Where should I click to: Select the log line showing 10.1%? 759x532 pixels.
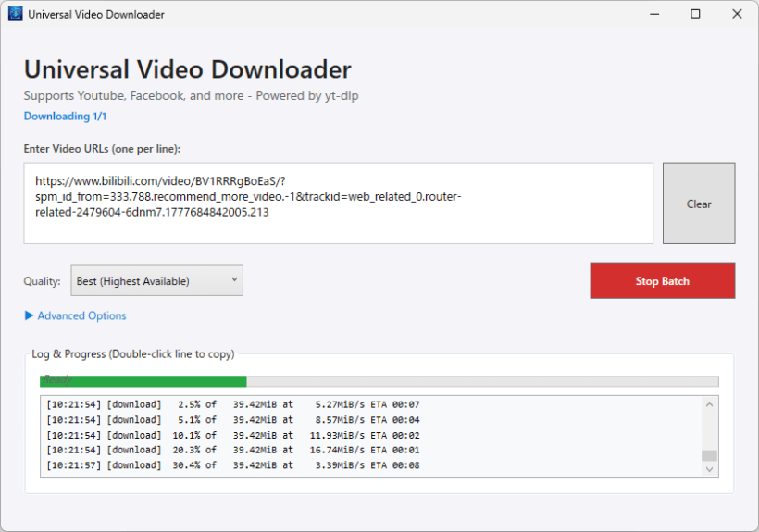233,435
